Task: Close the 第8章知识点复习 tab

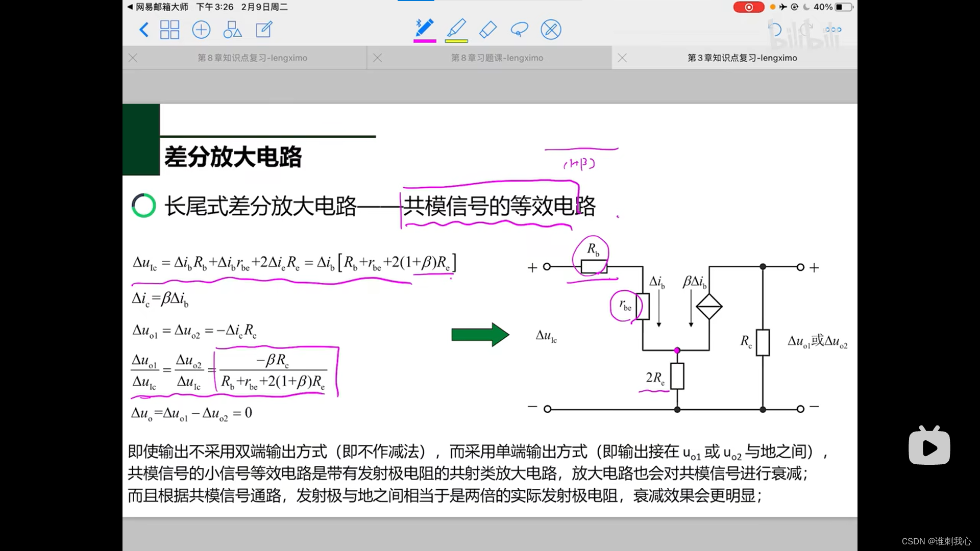Action: tap(133, 58)
